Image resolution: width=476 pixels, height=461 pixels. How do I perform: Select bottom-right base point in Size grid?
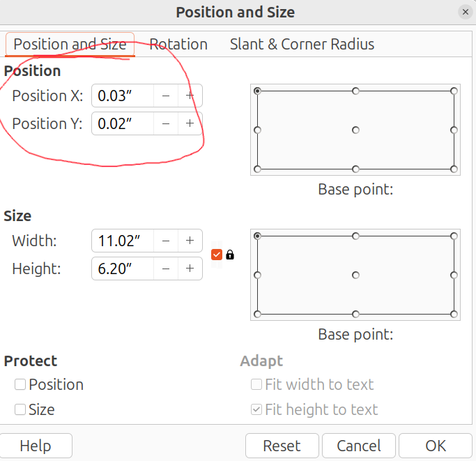(x=454, y=315)
